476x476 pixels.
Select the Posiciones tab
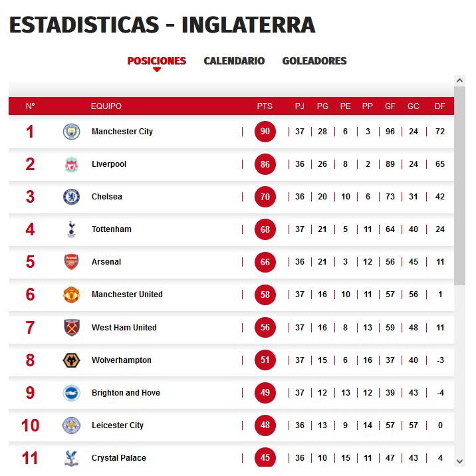click(x=157, y=61)
